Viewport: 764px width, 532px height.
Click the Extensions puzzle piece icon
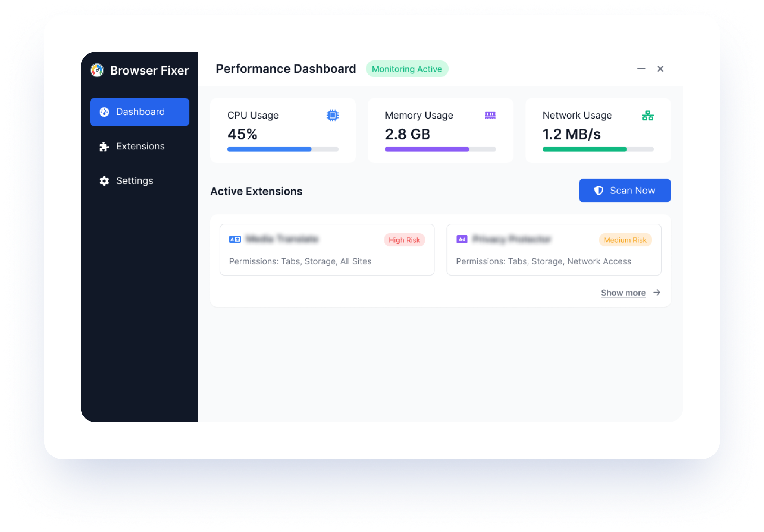(104, 146)
